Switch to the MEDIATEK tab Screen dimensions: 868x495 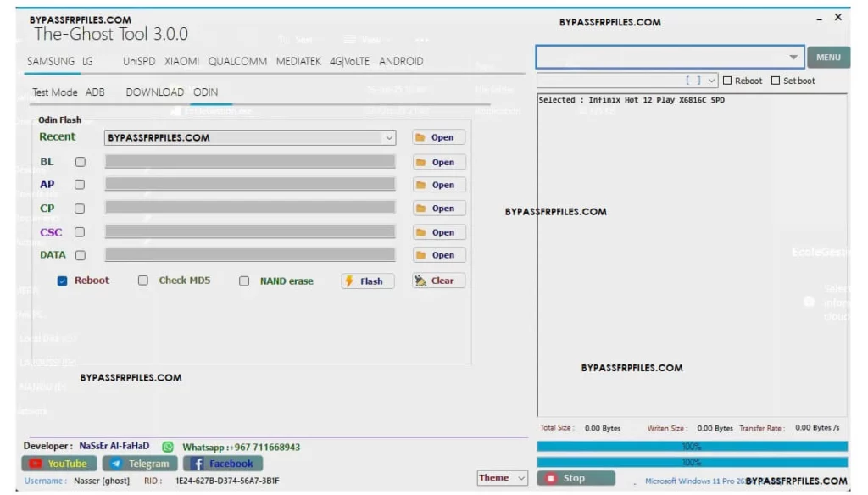(x=298, y=62)
